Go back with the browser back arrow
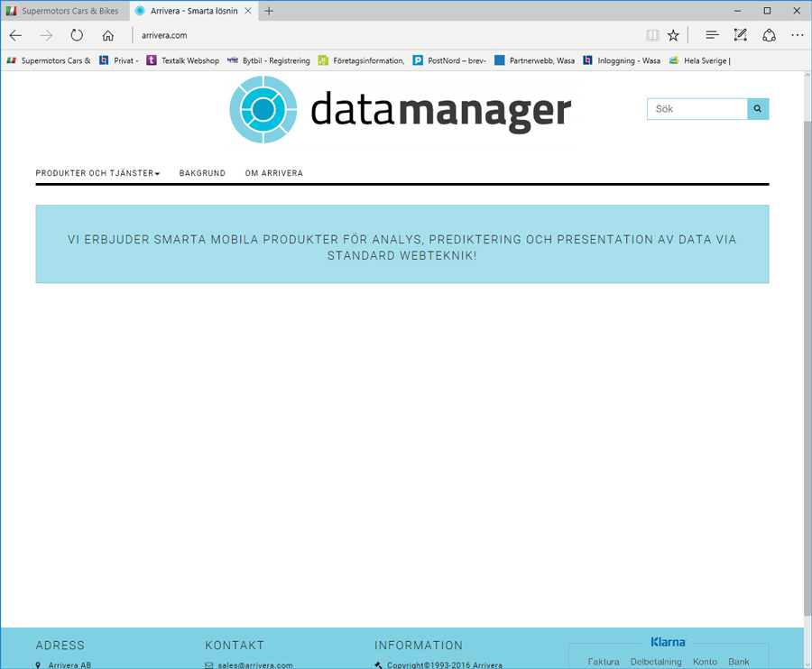Image resolution: width=812 pixels, height=669 pixels. coord(15,35)
